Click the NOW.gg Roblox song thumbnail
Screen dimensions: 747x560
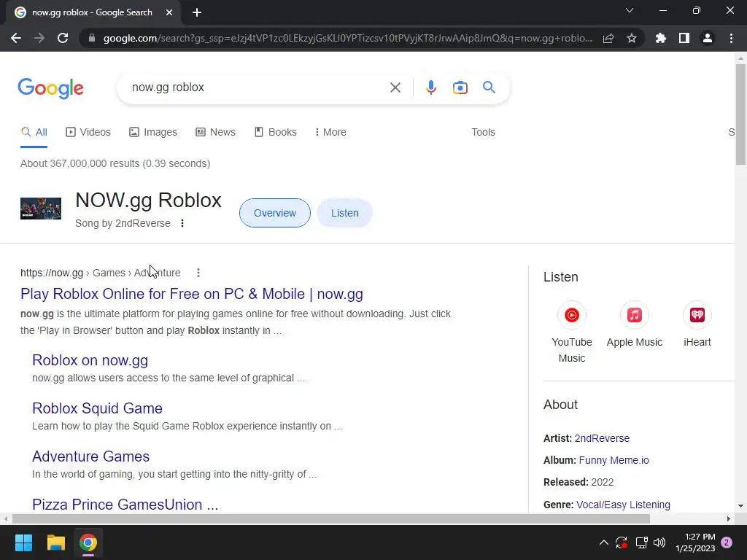click(x=41, y=209)
